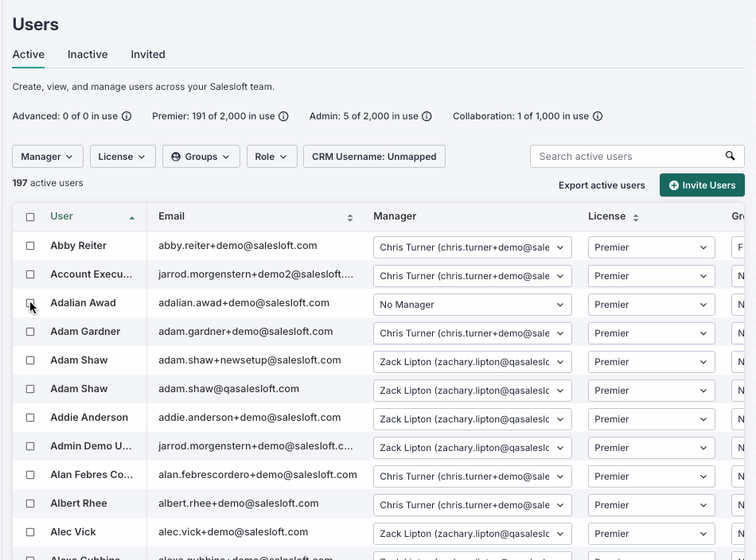Switch to the Invited tab
The image size is (756, 560).
click(148, 54)
